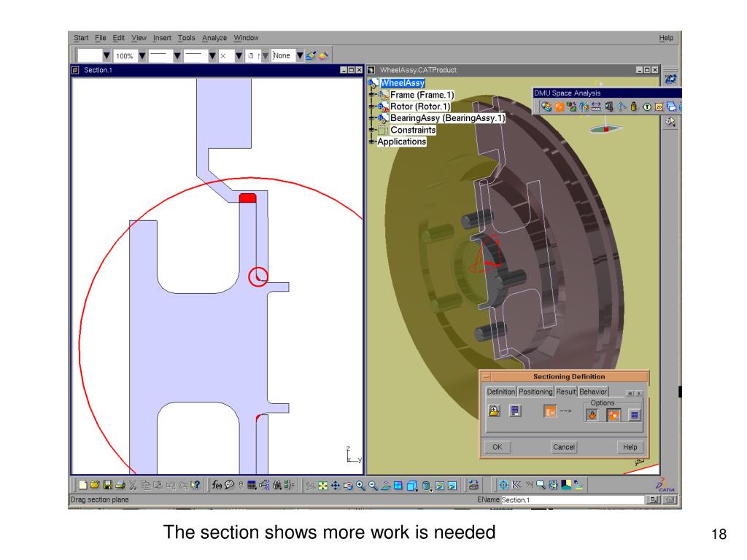Toggle the first Options icon in Sectioning Definition
This screenshot has height=560, width=747.
click(x=592, y=415)
